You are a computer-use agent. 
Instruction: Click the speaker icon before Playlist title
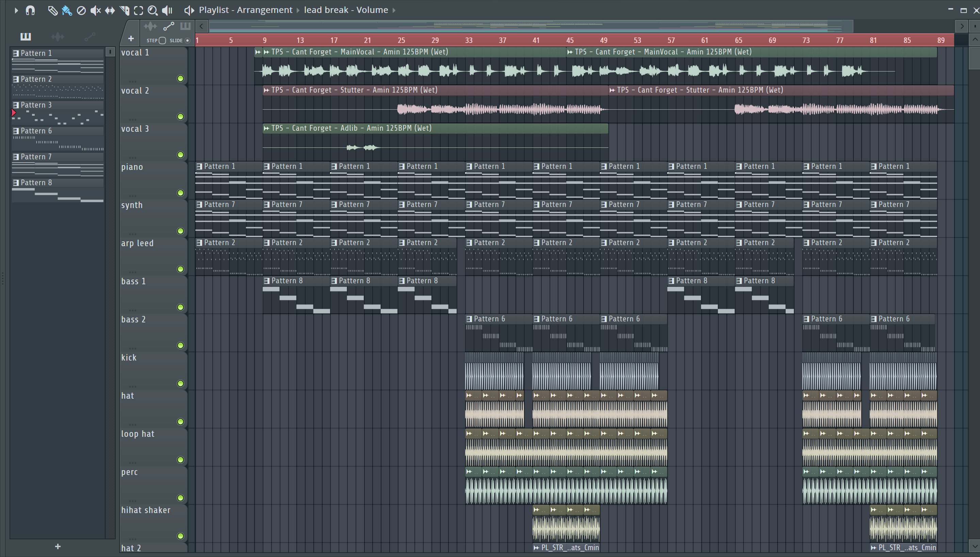pyautogui.click(x=189, y=10)
